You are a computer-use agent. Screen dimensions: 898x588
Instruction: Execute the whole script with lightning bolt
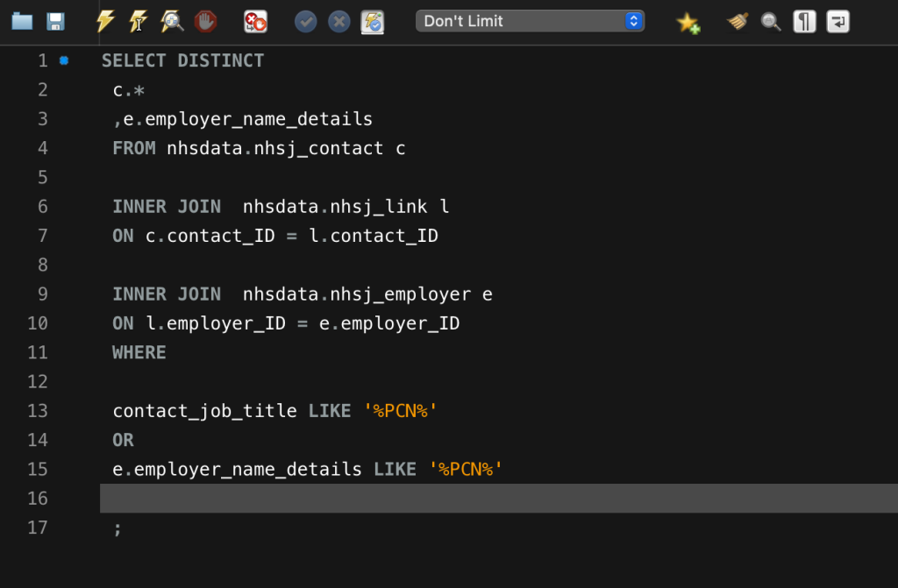(105, 22)
